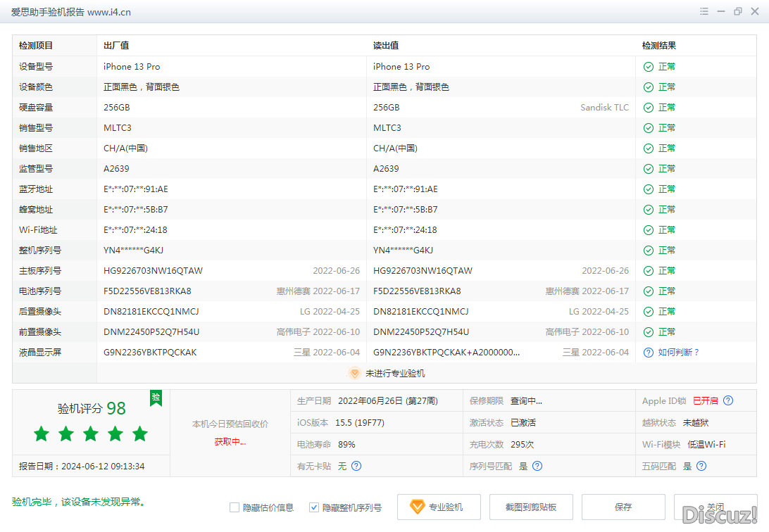769x532 pixels.
Task: Click the check icon in 后置摄像头 row
Action: point(649,312)
